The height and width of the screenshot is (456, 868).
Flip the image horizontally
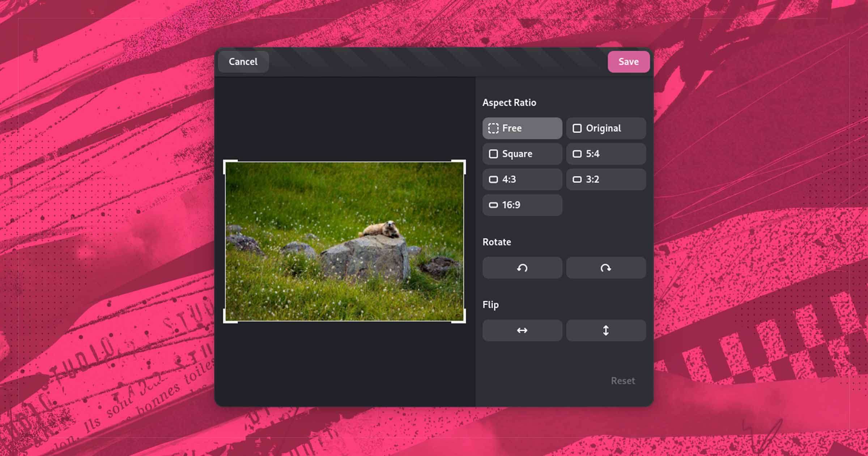click(x=522, y=330)
